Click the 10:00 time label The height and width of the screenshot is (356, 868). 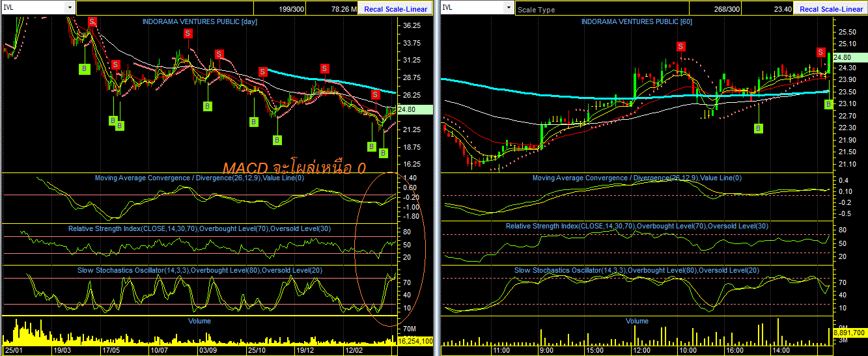(x=688, y=350)
